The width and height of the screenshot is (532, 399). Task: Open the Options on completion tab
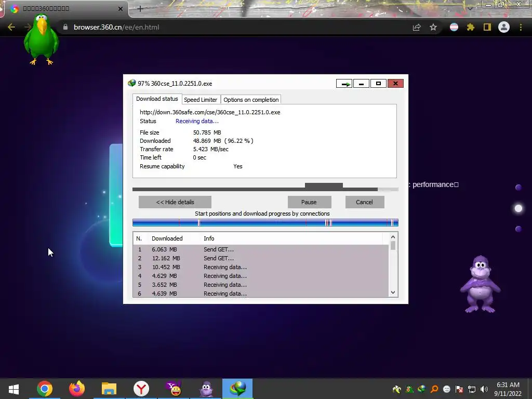[x=251, y=100]
